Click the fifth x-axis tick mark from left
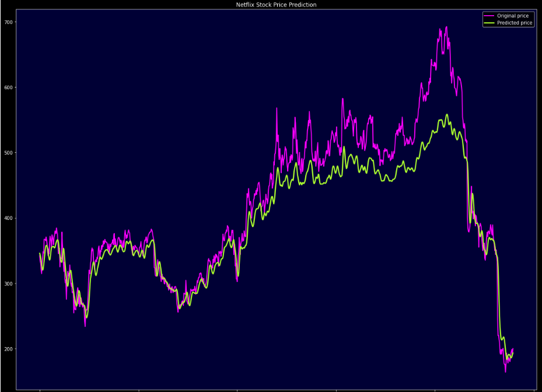 tap(435, 390)
